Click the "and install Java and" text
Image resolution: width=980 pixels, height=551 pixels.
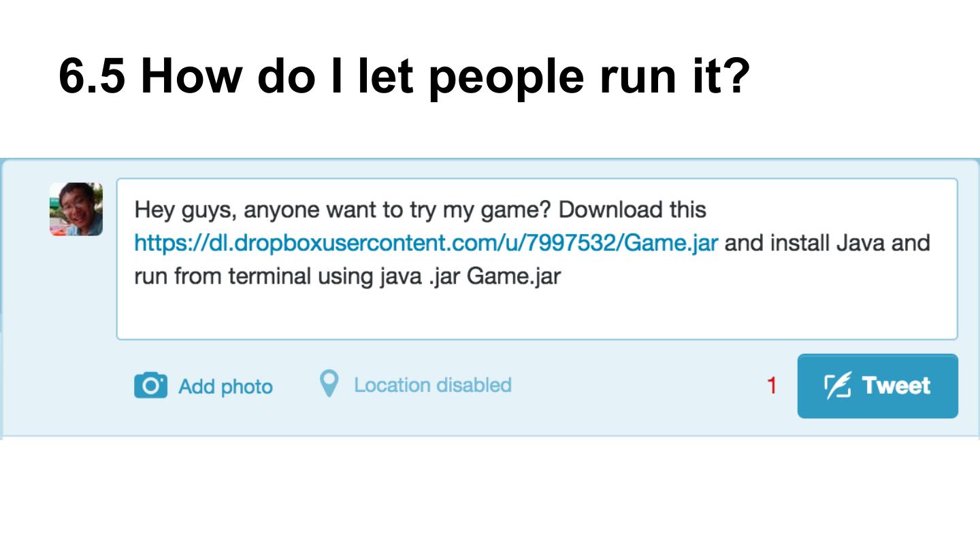827,243
